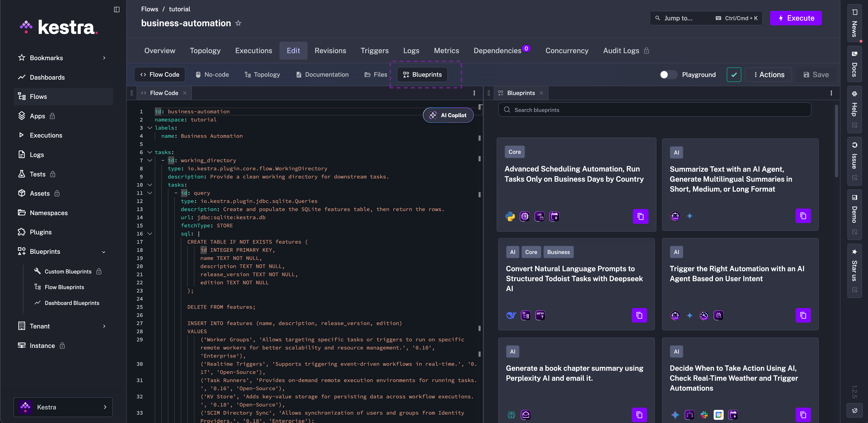Select the Flows icon in left sidebar

click(21, 96)
